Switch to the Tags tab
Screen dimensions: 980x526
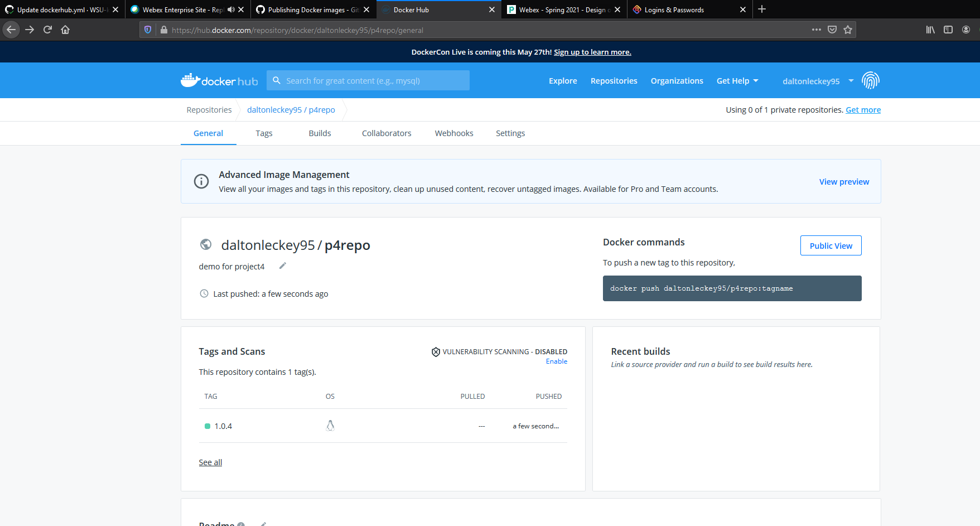[264, 133]
